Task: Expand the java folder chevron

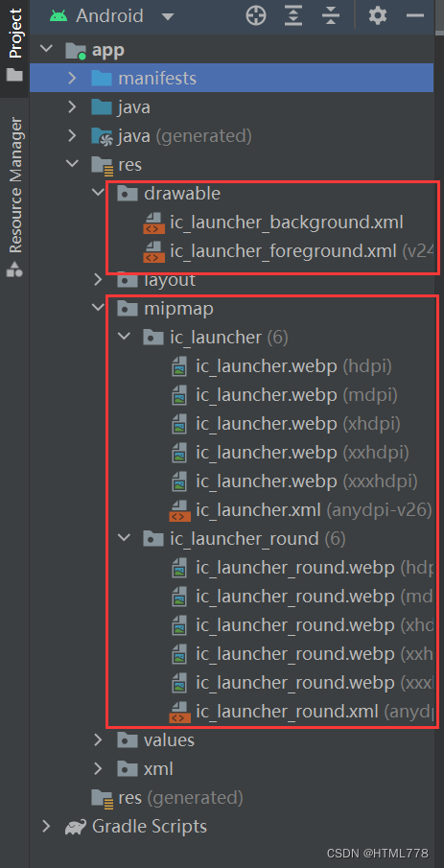Action: (x=71, y=106)
